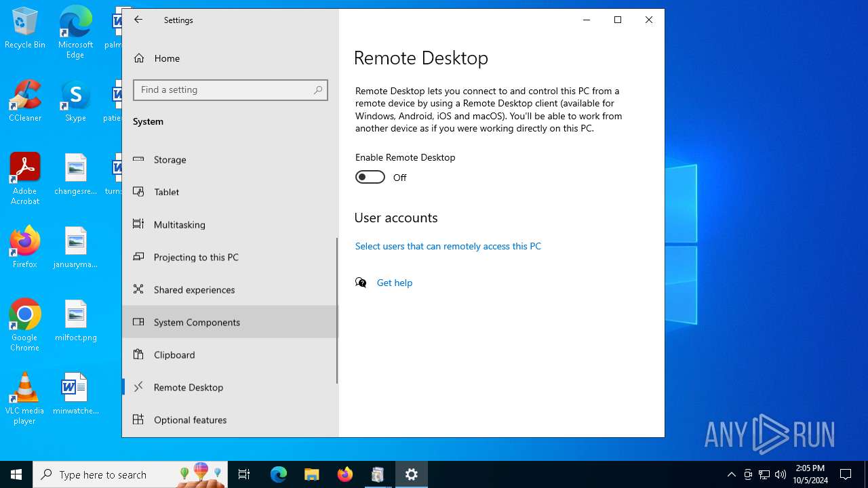Select Skype desktop shortcut

tap(75, 101)
